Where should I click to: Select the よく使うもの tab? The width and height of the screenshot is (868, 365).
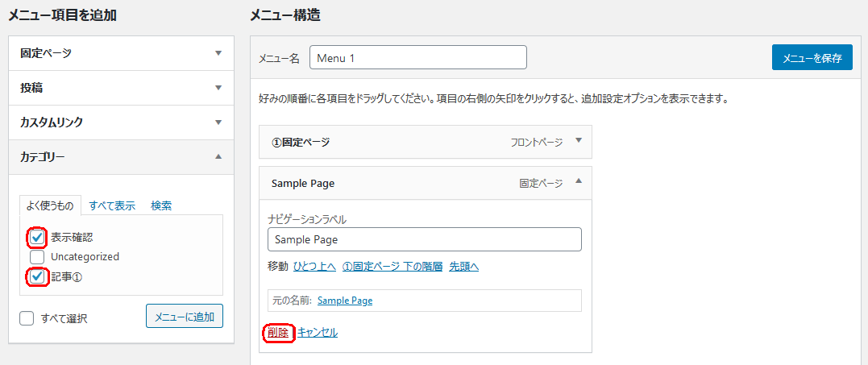[51, 205]
